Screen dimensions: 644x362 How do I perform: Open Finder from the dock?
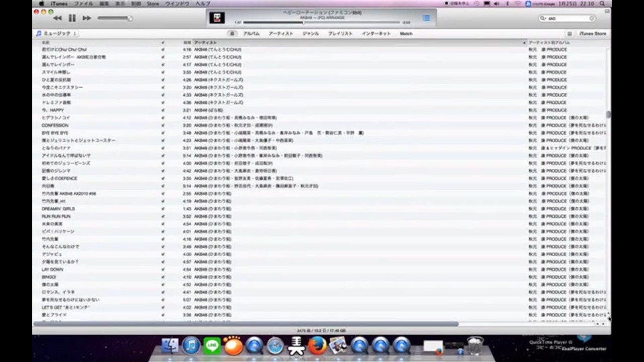pyautogui.click(x=170, y=346)
